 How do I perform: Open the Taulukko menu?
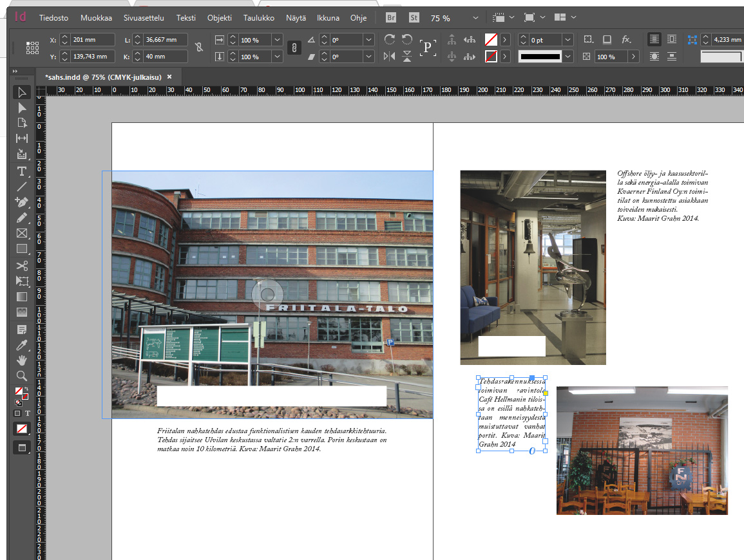259,18
